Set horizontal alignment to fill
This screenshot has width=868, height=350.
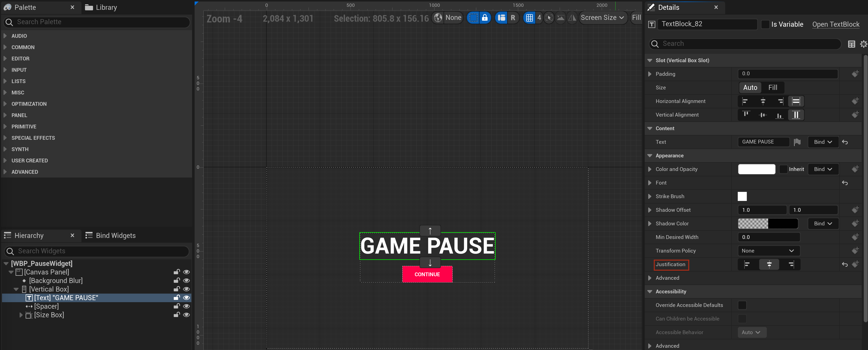[796, 101]
